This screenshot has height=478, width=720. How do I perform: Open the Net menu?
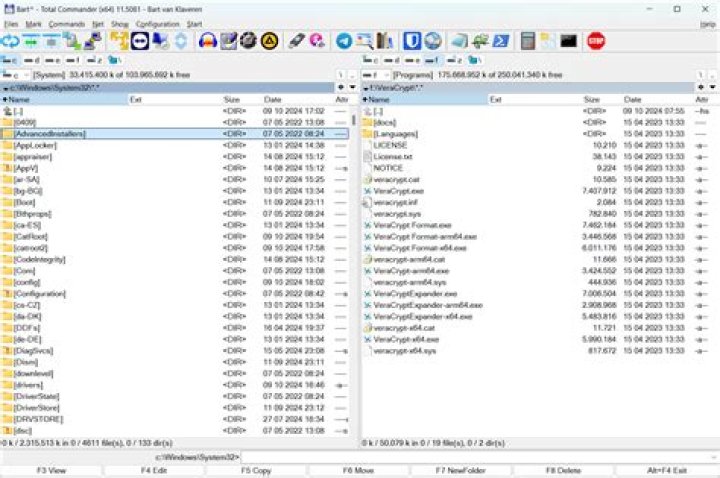point(98,24)
